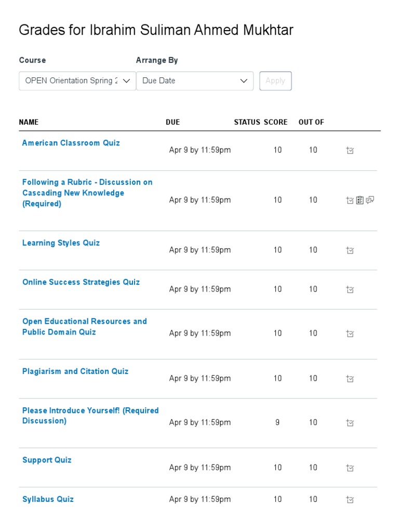The width and height of the screenshot is (399, 532).
Task: Open the Arrange By dropdown
Action: [195, 81]
